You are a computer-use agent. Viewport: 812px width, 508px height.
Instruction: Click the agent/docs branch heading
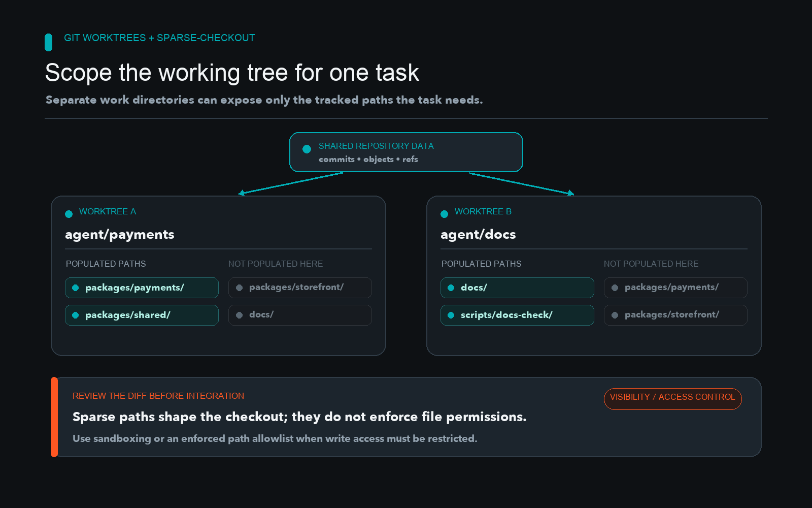(478, 235)
